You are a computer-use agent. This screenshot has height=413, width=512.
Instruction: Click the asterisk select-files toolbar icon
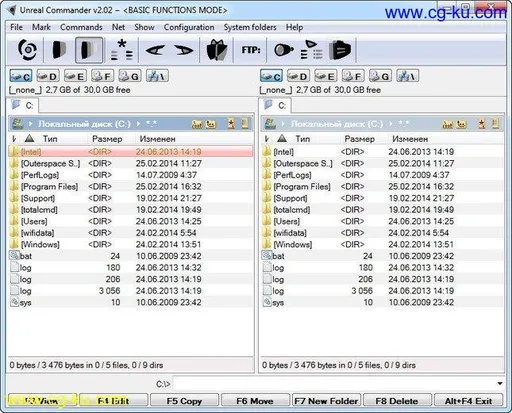pos(121,50)
